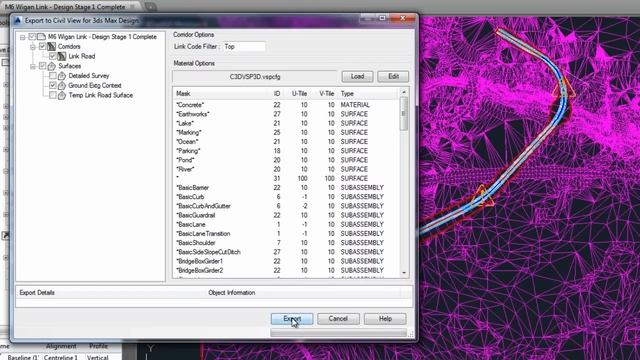The width and height of the screenshot is (640, 360).
Task: Collapse the Surfaces tree node
Action: pyautogui.click(x=33, y=67)
